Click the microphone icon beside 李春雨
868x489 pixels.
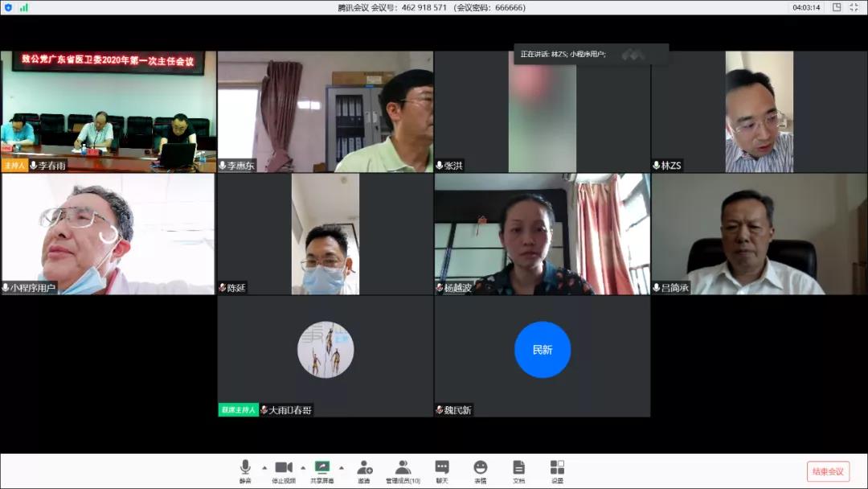point(34,165)
